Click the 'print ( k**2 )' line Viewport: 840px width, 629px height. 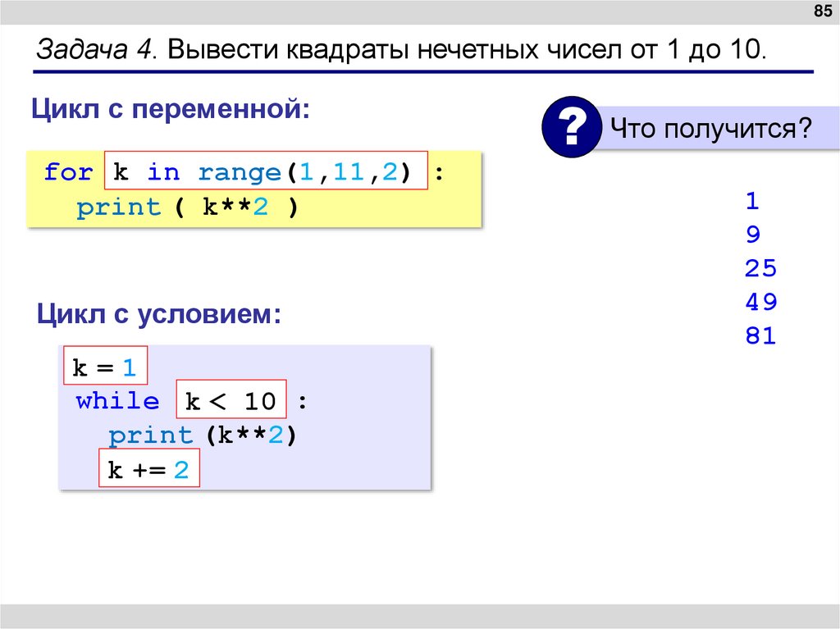pos(189,207)
